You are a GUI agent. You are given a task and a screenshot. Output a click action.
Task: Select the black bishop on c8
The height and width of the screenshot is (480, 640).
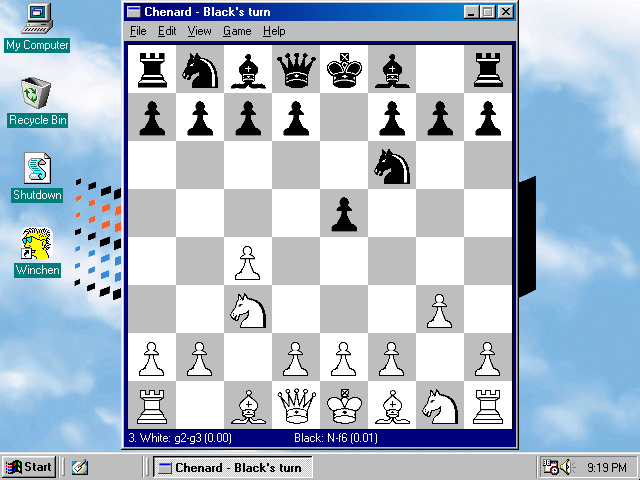pyautogui.click(x=248, y=70)
